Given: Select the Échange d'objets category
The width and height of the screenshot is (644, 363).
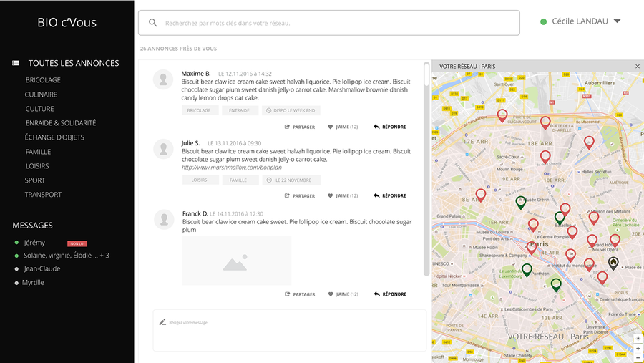Looking at the screenshot, I should 54,137.
